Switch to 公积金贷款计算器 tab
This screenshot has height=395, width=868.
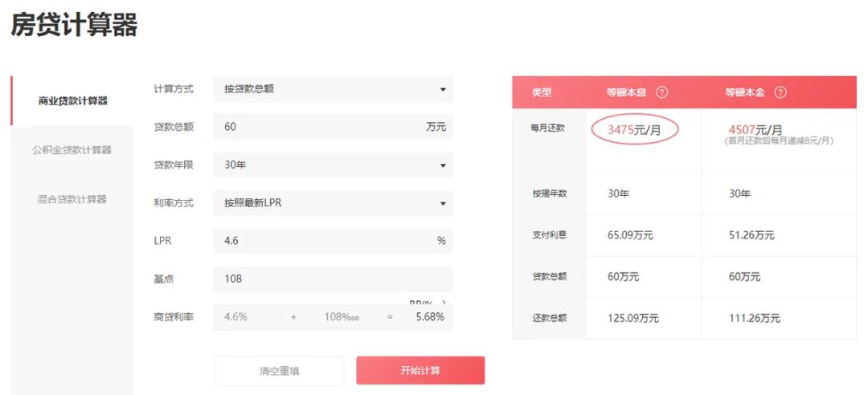click(72, 150)
